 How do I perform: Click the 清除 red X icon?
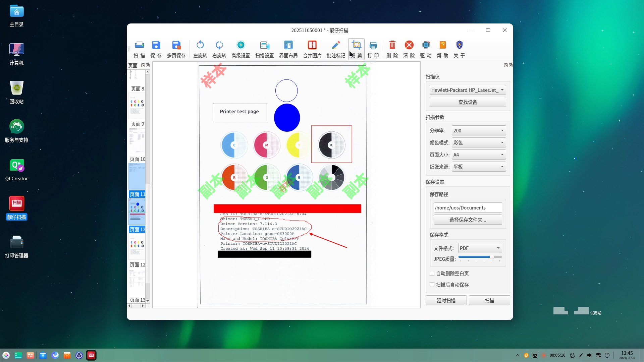(409, 49)
